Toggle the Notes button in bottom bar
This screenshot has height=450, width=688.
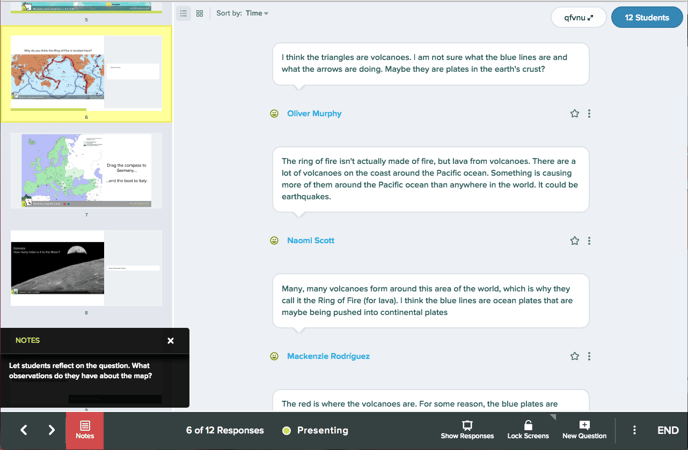pos(85,430)
